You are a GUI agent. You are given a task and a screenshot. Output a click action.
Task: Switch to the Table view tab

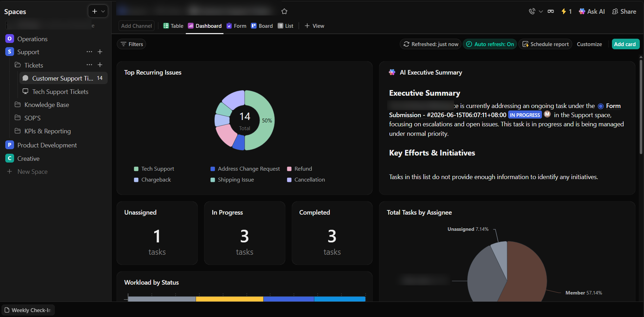pyautogui.click(x=173, y=26)
